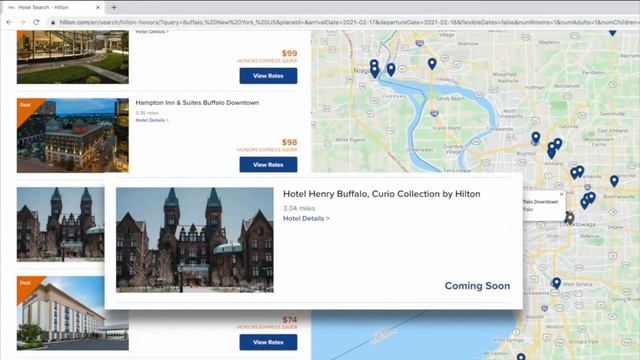Open the Hampton Inn Buffalo Downtown photo
Viewport: 640px width, 360px height.
coord(73,135)
